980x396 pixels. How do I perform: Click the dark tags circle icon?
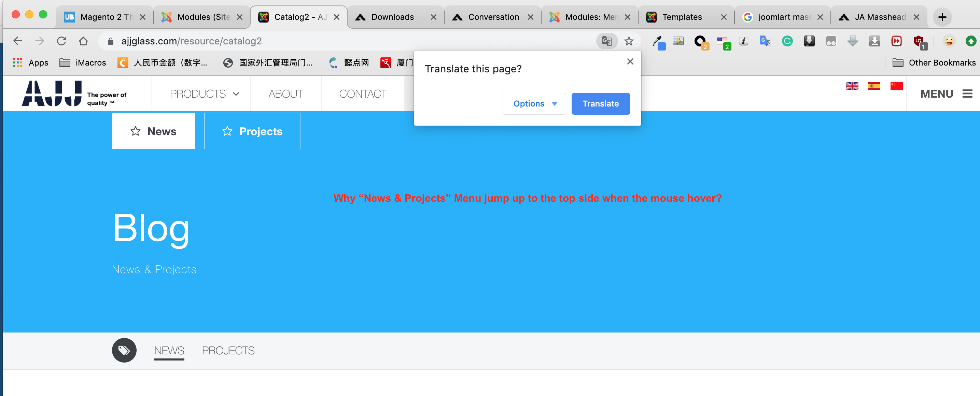click(124, 350)
